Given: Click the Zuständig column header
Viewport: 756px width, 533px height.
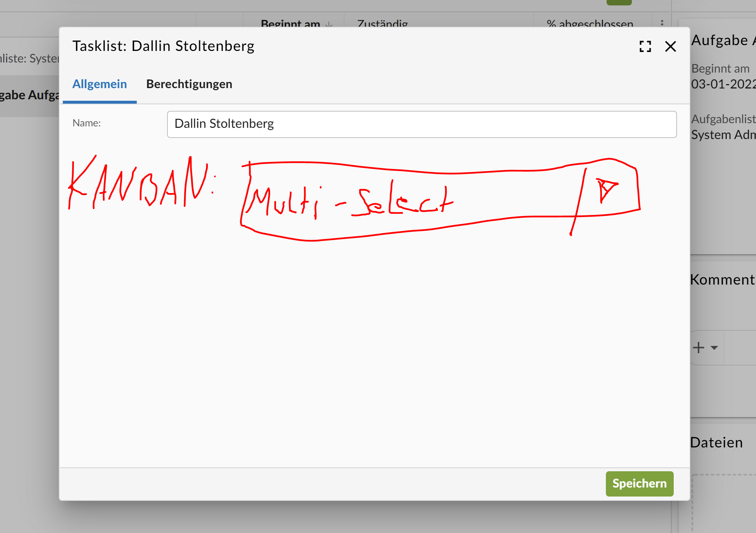Looking at the screenshot, I should coord(383,24).
